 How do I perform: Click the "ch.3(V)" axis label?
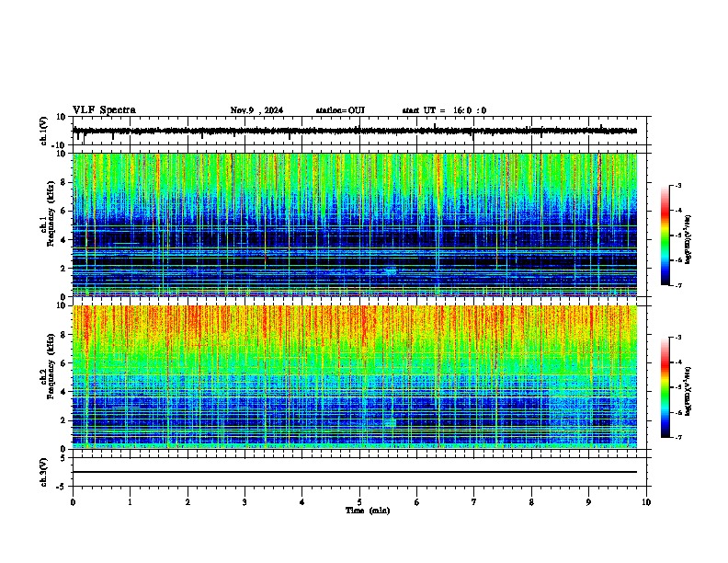click(x=44, y=472)
